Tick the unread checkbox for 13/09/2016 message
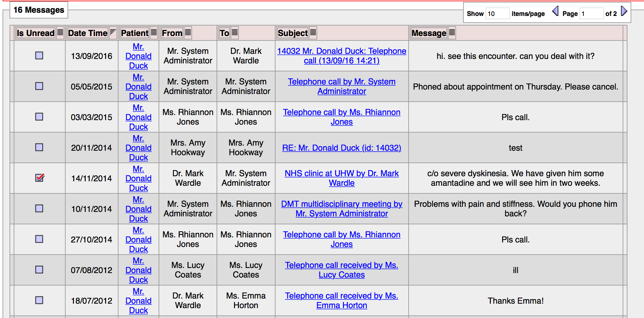 39,55
